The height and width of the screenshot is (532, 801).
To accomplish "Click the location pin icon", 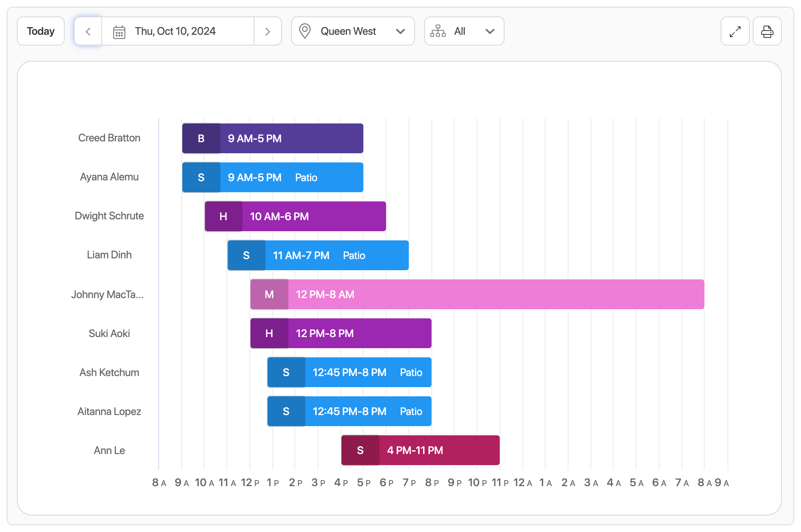I will [304, 31].
